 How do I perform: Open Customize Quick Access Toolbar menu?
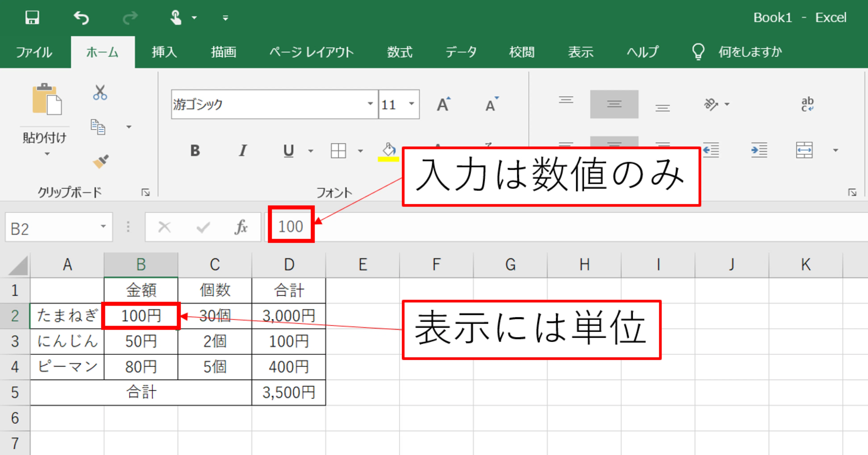225,18
